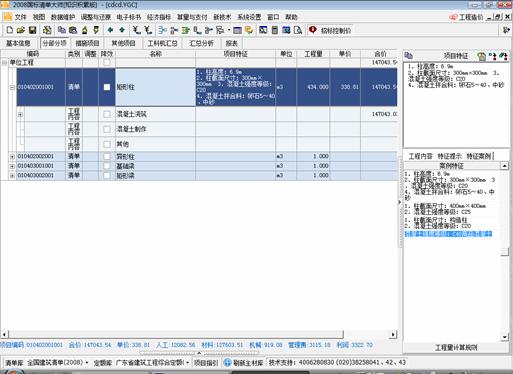Save with the floppy disk icon
Image resolution: width=513 pixels, height=374 pixels.
(x=32, y=30)
